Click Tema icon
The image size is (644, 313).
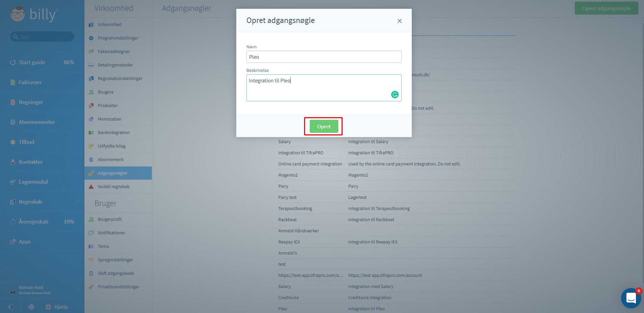(91, 246)
